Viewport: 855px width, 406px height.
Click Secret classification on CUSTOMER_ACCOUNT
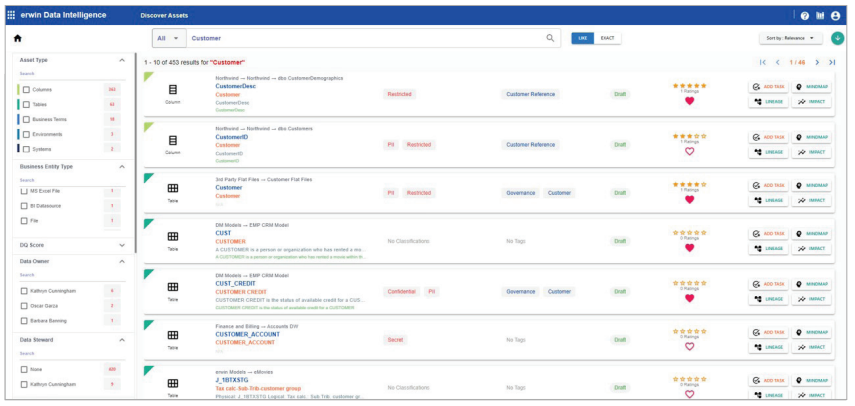(395, 340)
